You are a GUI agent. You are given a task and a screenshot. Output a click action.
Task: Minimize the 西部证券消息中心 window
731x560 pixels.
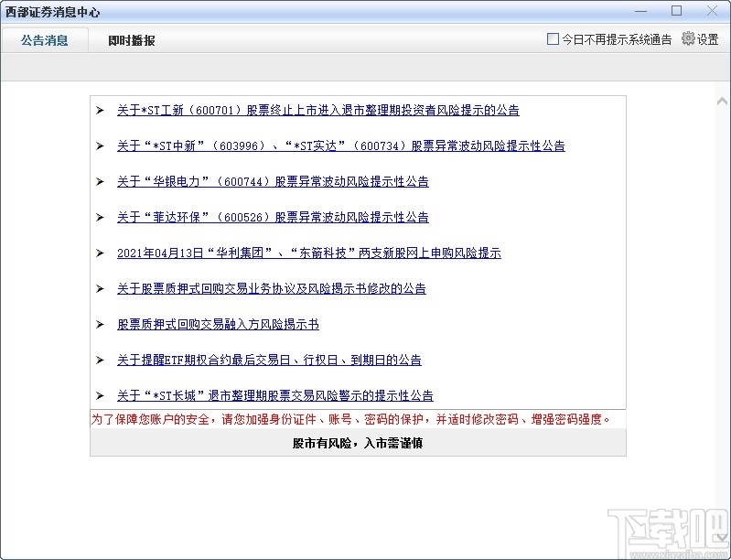click(x=641, y=11)
